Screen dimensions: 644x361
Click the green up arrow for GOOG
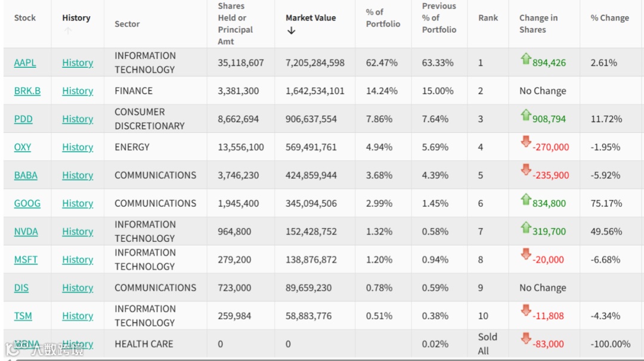coord(525,199)
